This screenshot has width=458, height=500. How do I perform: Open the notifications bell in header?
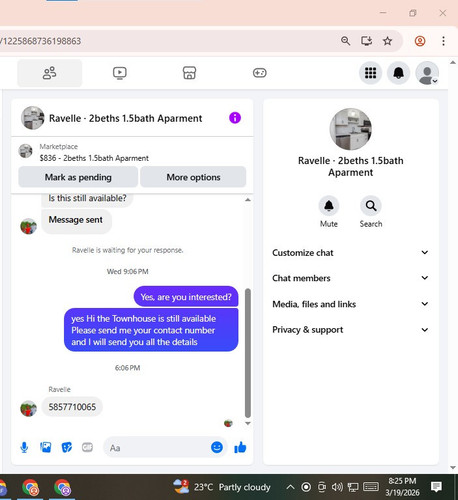pyautogui.click(x=398, y=73)
